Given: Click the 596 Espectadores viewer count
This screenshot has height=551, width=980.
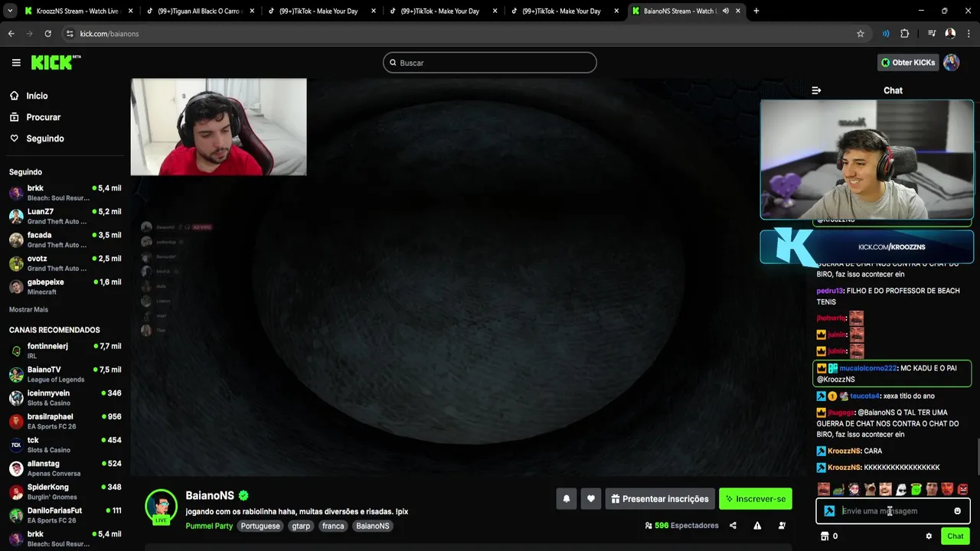Looking at the screenshot, I should (681, 526).
